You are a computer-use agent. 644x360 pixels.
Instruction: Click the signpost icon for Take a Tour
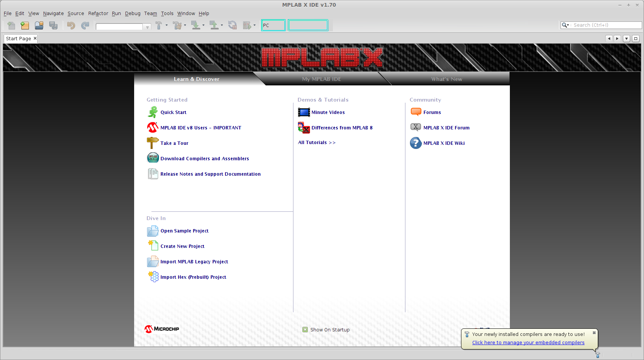tap(153, 143)
